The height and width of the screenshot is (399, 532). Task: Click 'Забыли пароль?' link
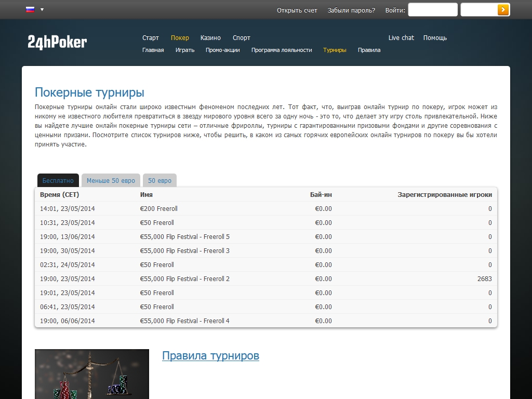(351, 10)
